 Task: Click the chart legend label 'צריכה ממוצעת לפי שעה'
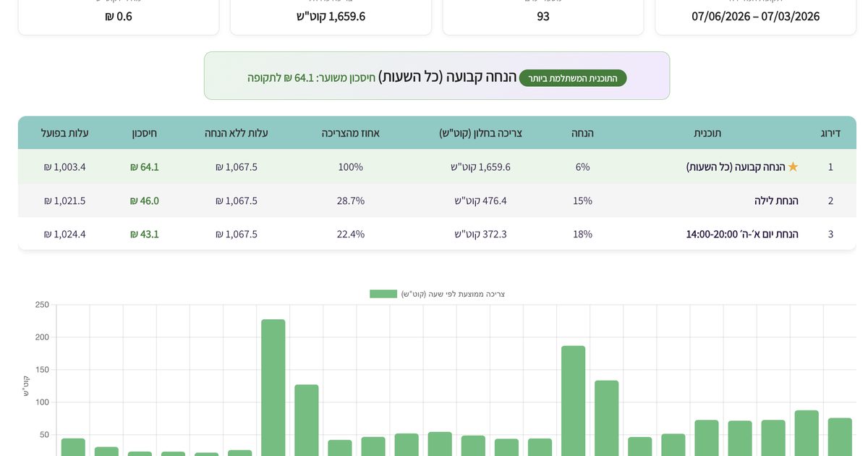(453, 294)
